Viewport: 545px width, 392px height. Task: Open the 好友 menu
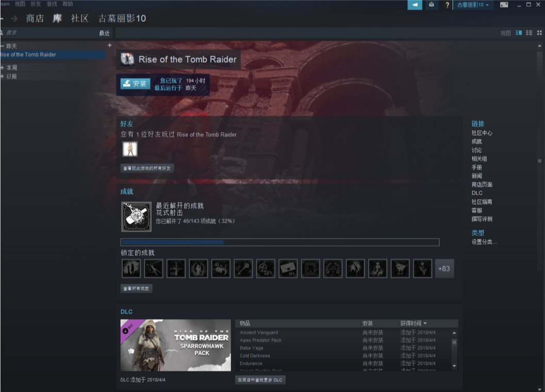36,4
